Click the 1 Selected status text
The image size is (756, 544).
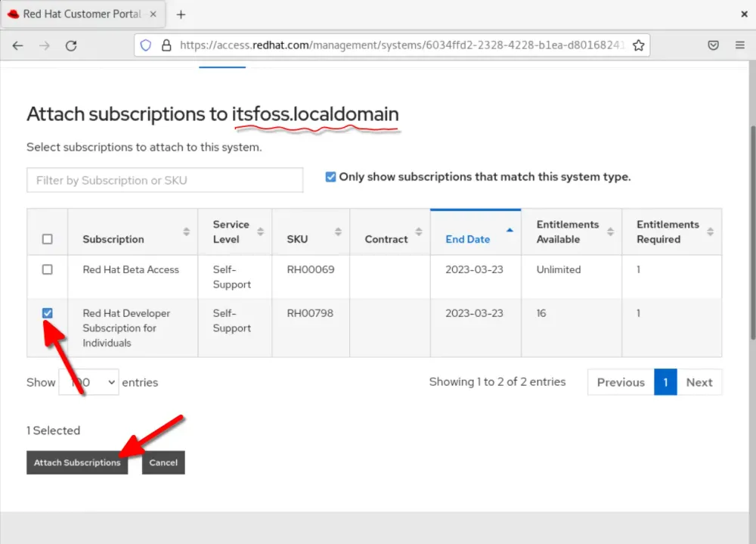53,430
